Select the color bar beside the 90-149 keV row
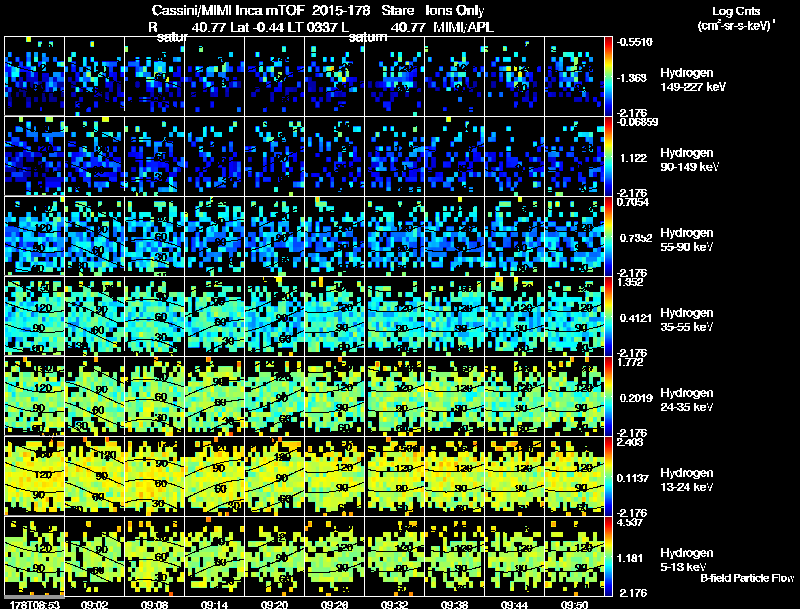The height and width of the screenshot is (609, 800). [608, 156]
